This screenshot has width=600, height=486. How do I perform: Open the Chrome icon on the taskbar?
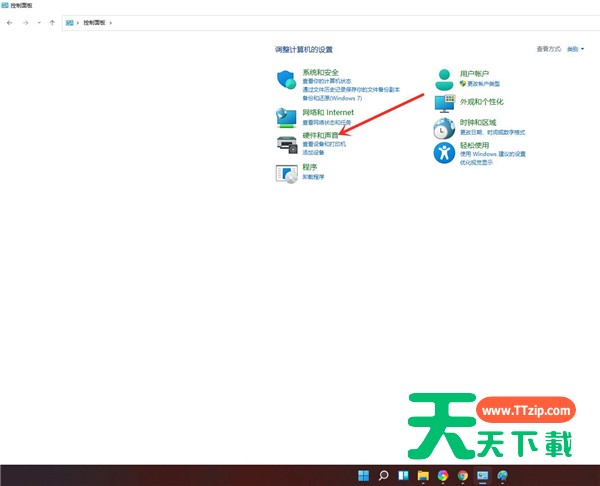[x=463, y=475]
